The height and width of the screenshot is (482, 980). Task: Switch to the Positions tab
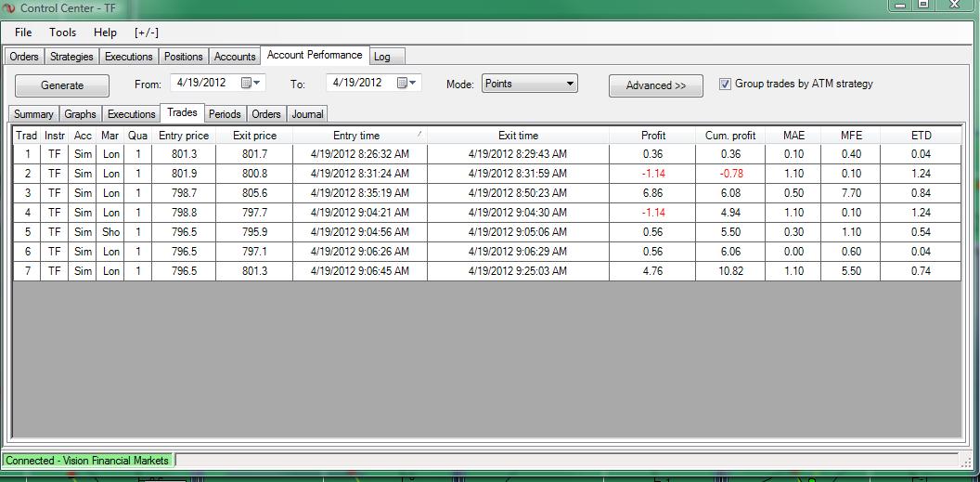183,57
